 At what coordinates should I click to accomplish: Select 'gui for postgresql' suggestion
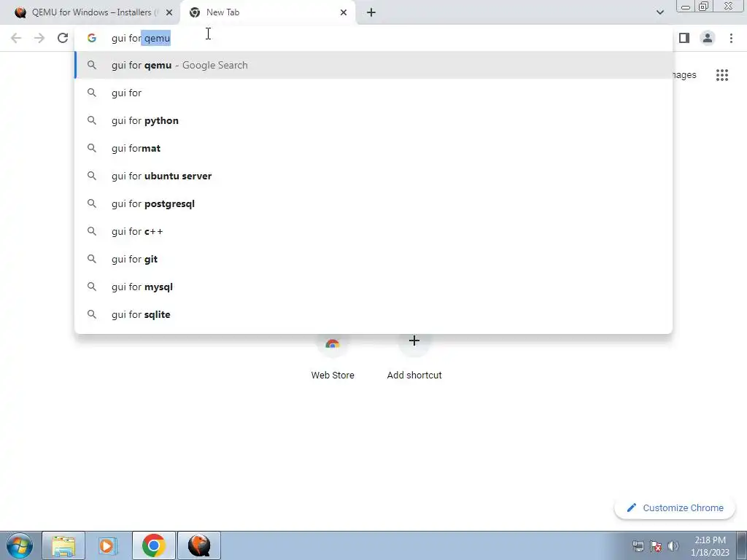click(373, 203)
